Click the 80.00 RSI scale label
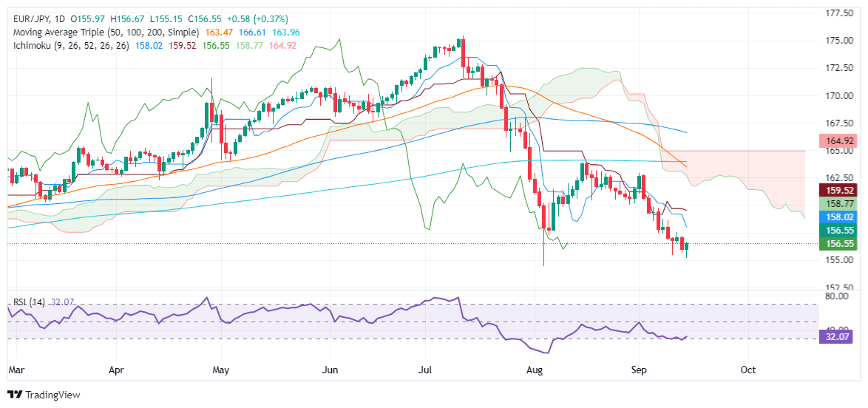This screenshot has height=408, width=868. [x=841, y=296]
